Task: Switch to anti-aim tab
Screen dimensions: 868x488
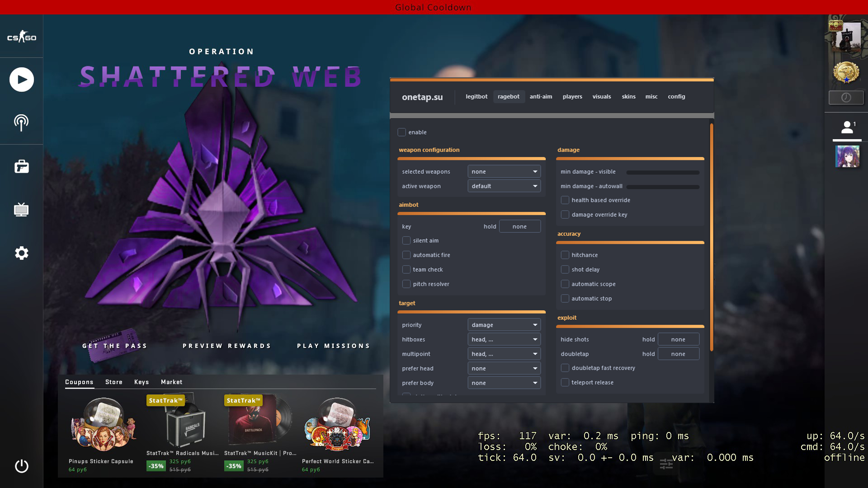Action: pos(541,97)
